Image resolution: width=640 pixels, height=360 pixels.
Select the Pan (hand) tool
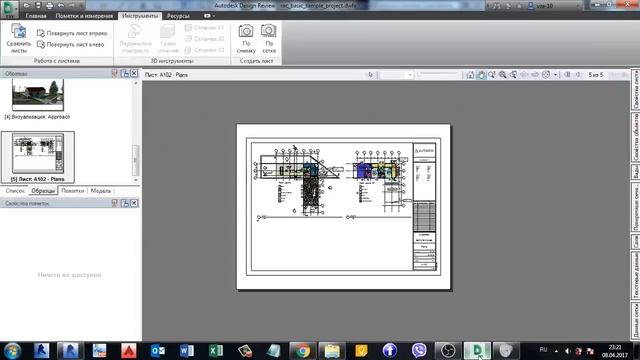[x=481, y=75]
